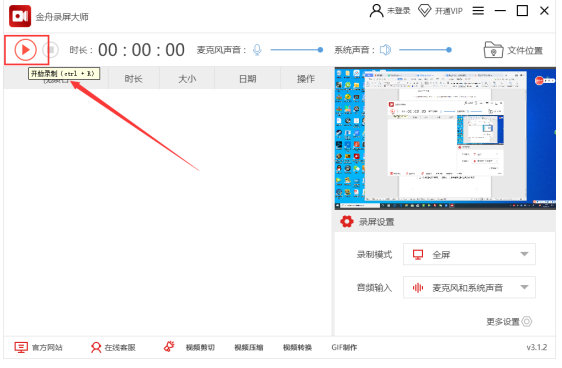
Task: Open 在线客服 online support
Action: coord(113,347)
